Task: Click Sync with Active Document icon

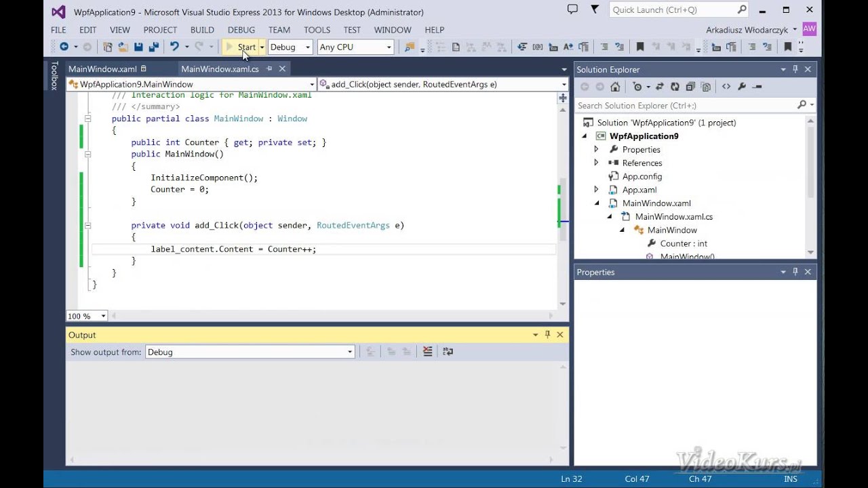Action: [659, 87]
